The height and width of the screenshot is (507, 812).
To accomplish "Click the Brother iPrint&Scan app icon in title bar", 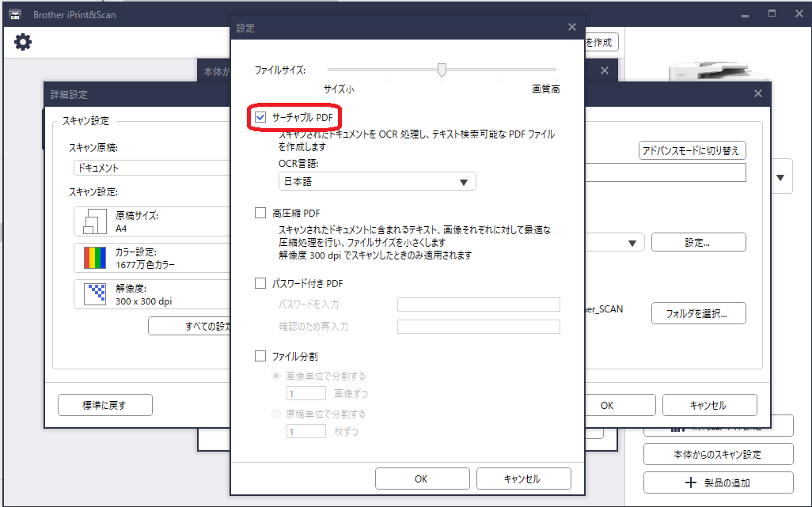I will (x=15, y=14).
